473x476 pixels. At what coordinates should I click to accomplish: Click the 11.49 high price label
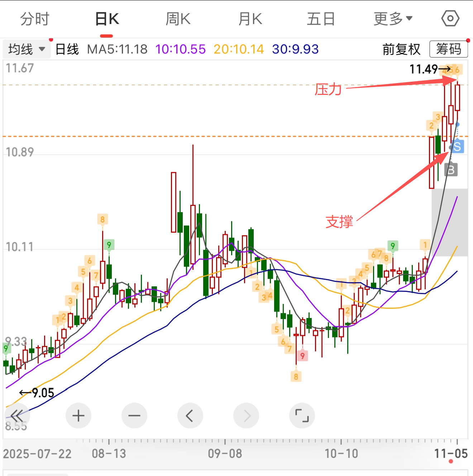(x=424, y=69)
